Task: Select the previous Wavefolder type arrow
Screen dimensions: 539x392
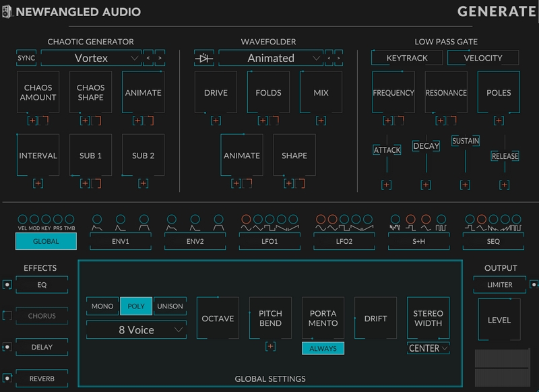Action: click(x=329, y=58)
